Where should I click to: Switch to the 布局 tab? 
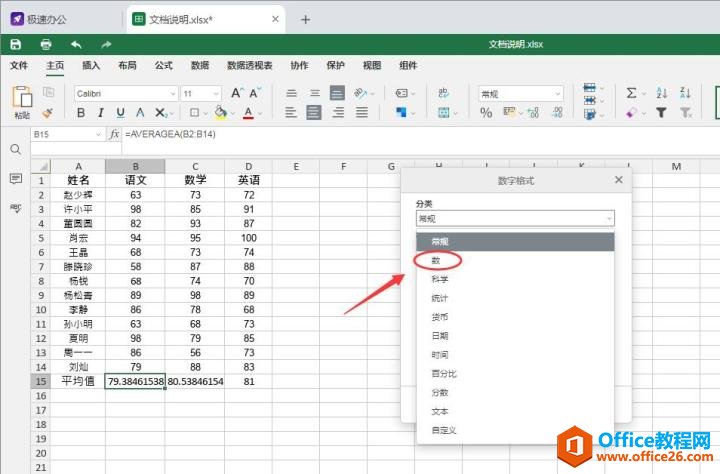(127, 66)
